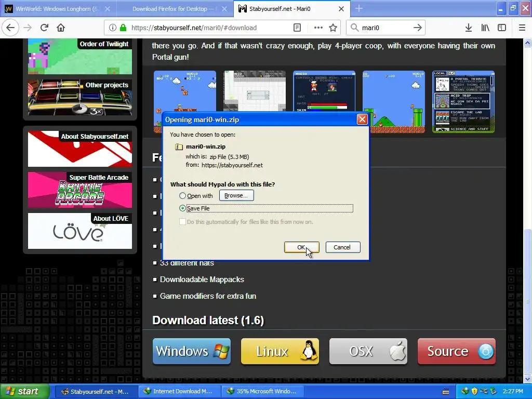Switch to Stabyourself.net taskbar window
Viewport: 532px width, 399px height.
click(96, 391)
